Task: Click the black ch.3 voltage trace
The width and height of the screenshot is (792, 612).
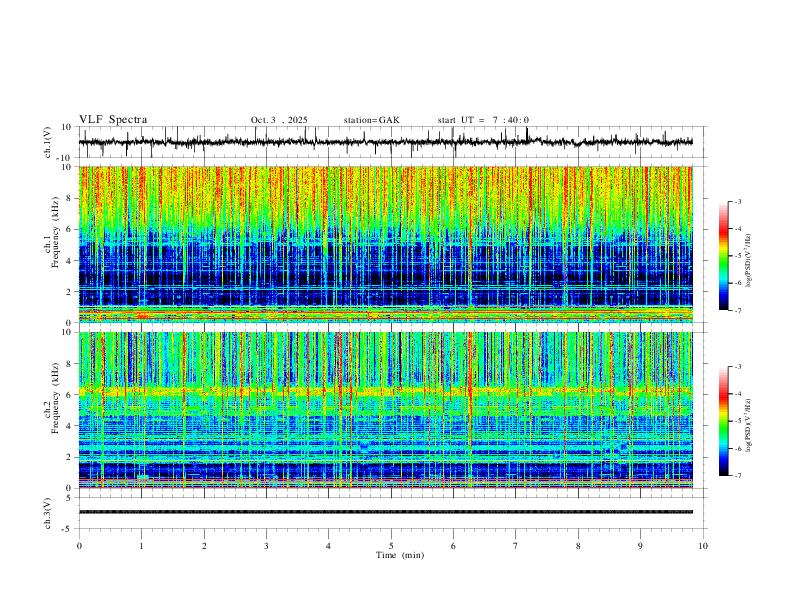Action: [x=386, y=512]
